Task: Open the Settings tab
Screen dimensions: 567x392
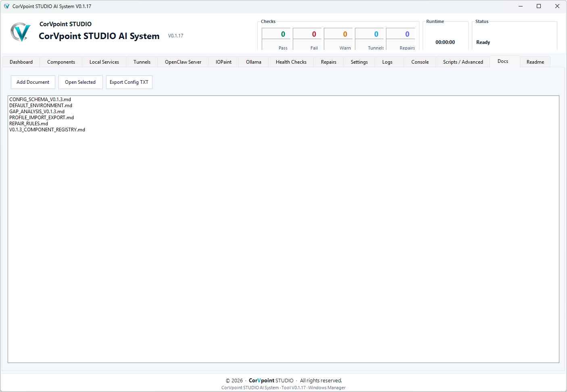Action: 359,62
